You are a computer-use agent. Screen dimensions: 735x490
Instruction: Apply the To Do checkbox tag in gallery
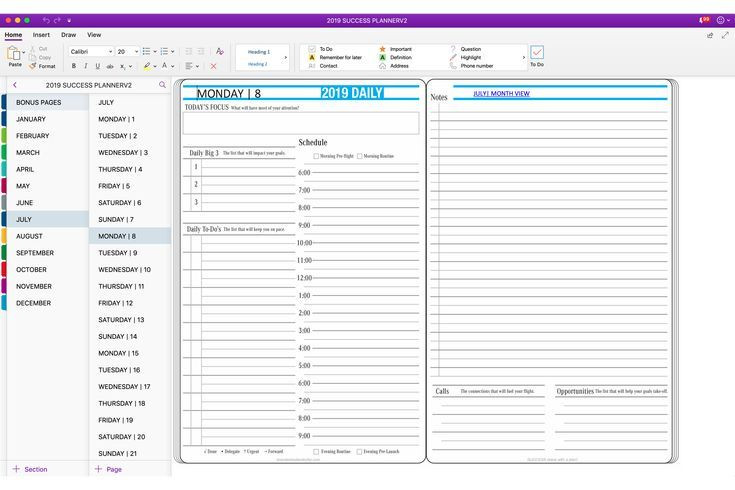321,49
